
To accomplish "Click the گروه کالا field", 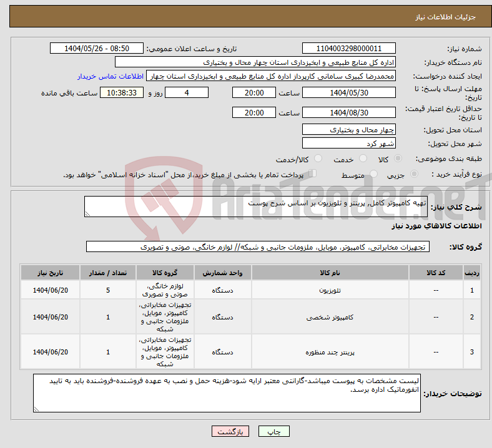I will (258, 246).
